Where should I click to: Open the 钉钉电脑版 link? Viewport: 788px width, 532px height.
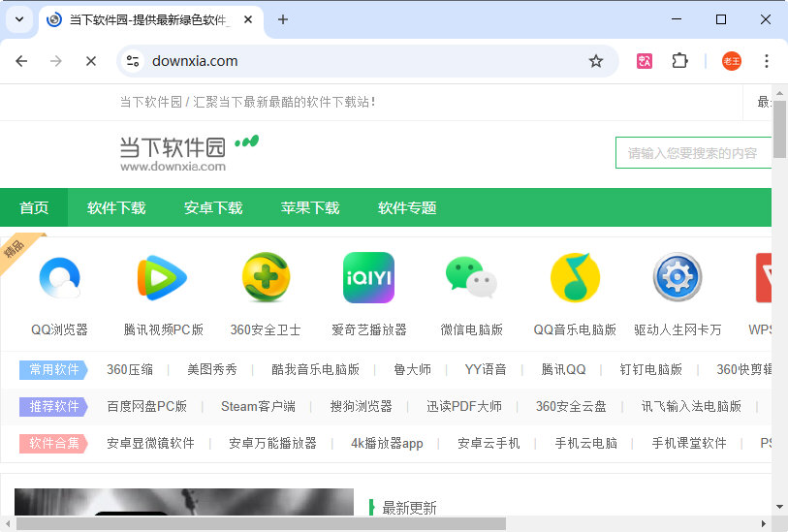click(x=650, y=370)
